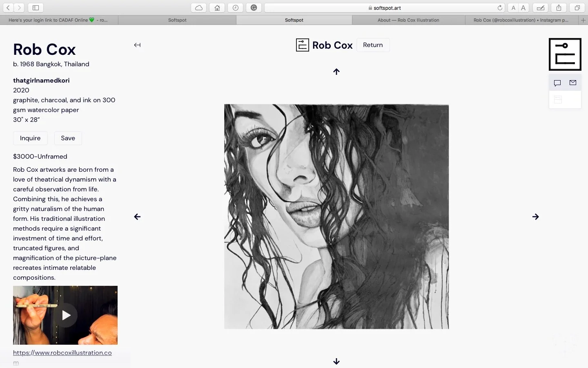Switch to Rob Cox Instagram tab
Viewport: 588px width, 368px height.
521,20
